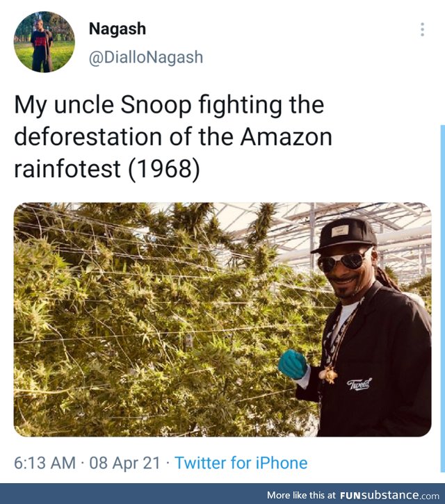The width and height of the screenshot is (445, 504).
Task: Open the @DialloNagash handle
Action: (x=145, y=58)
